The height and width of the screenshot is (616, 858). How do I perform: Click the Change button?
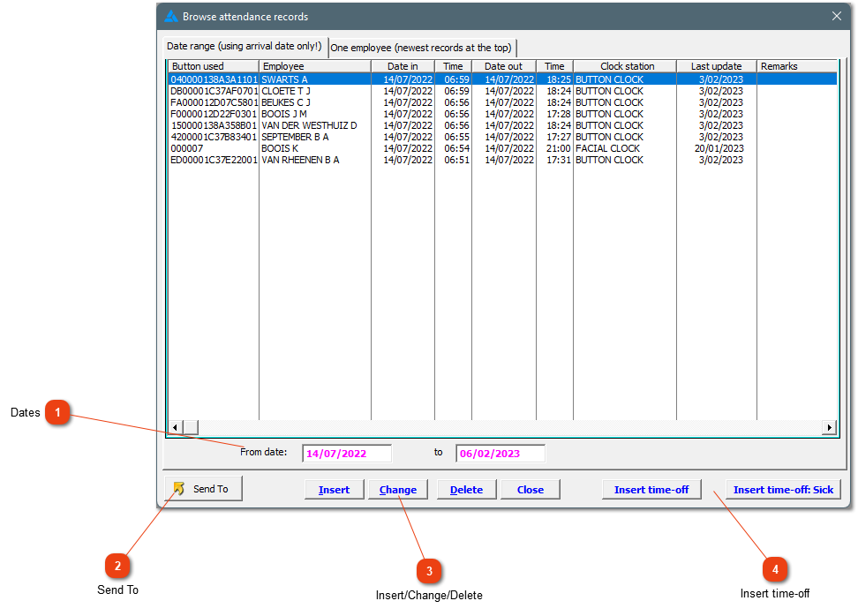point(398,490)
